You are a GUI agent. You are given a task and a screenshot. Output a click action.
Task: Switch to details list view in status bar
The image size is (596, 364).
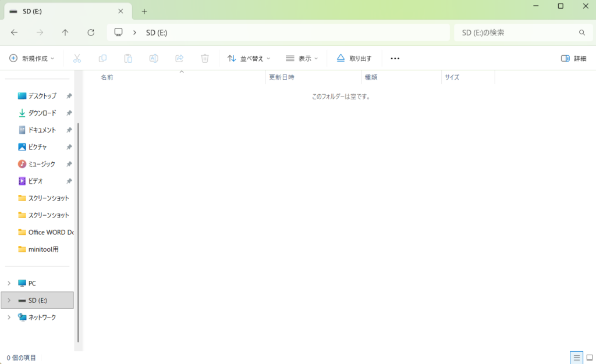pyautogui.click(x=576, y=358)
